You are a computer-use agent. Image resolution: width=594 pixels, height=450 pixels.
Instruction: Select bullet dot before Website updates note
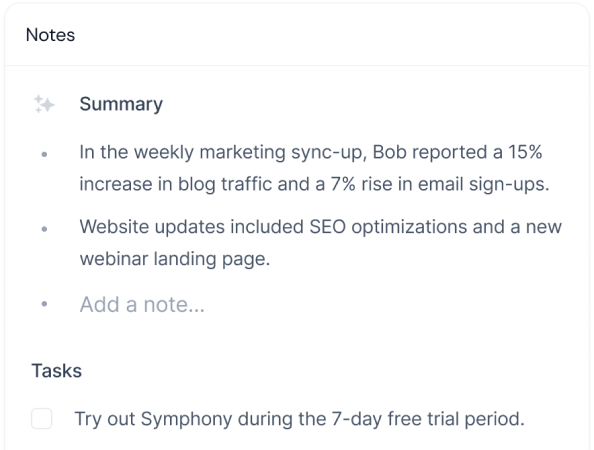[x=44, y=229]
